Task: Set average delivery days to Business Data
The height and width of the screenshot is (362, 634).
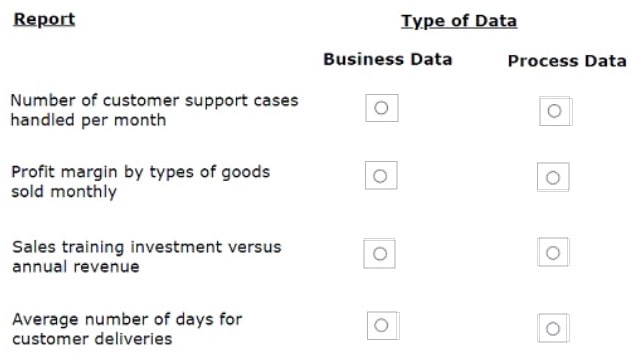Action: point(381,325)
